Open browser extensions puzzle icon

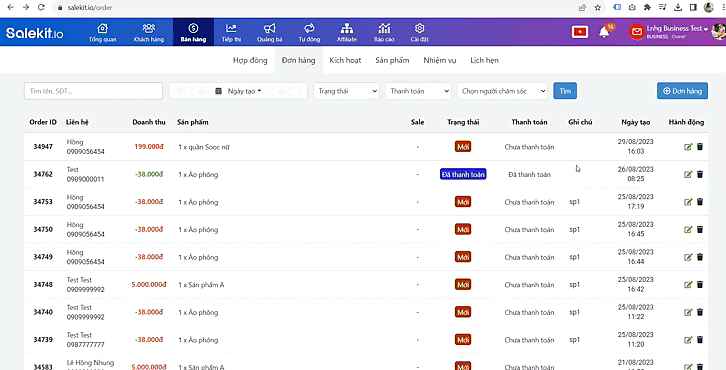click(647, 7)
